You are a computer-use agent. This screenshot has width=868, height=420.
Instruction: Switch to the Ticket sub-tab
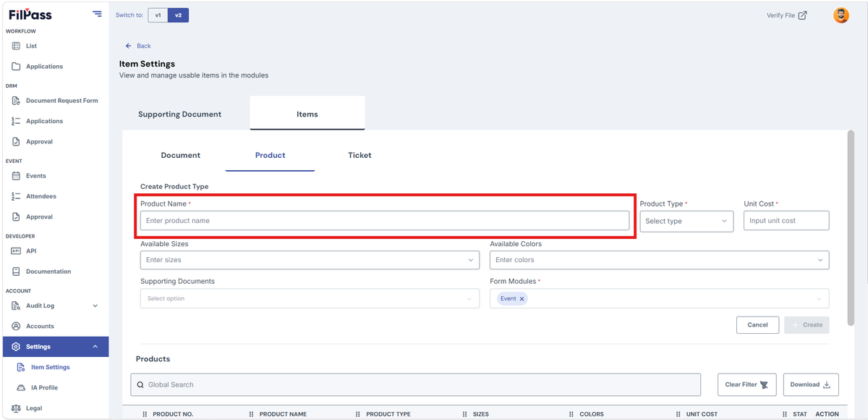[x=359, y=155]
